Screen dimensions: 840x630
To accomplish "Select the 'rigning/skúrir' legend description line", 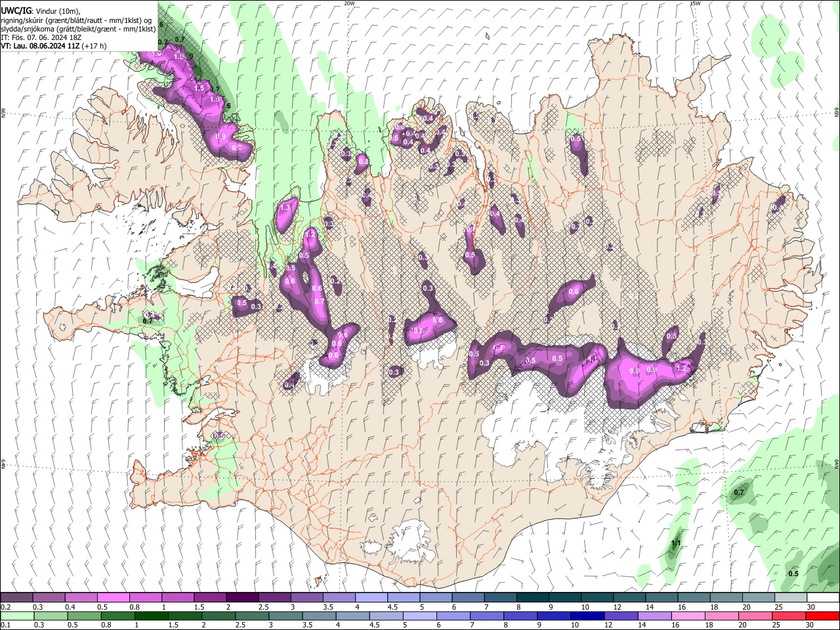I will [76, 20].
